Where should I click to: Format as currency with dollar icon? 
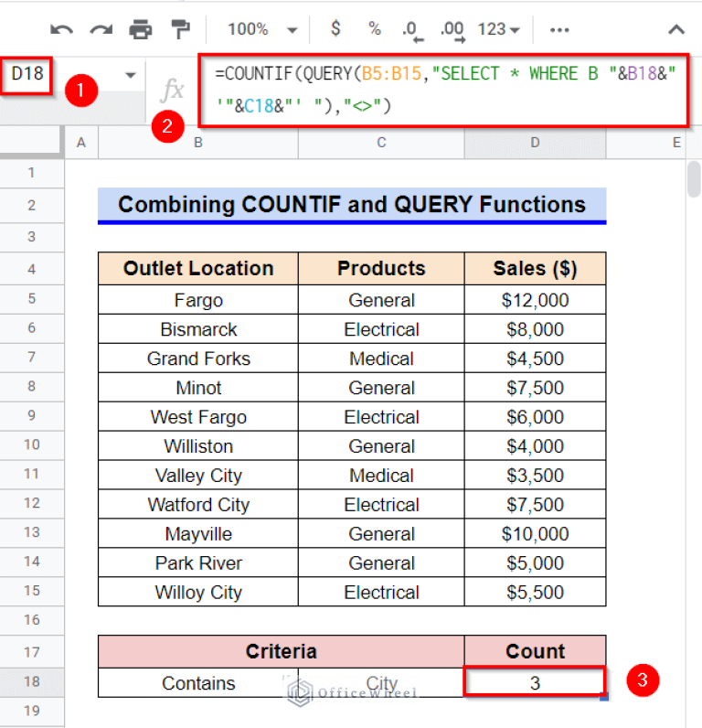click(335, 29)
